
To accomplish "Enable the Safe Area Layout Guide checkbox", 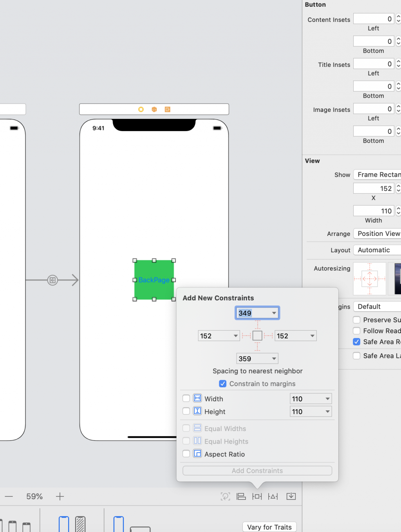I will click(x=356, y=356).
